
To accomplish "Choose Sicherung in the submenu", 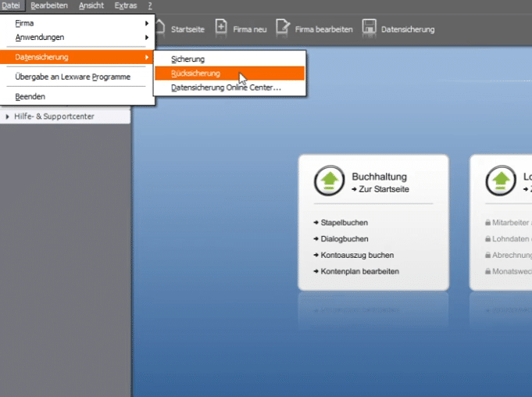I will point(230,59).
